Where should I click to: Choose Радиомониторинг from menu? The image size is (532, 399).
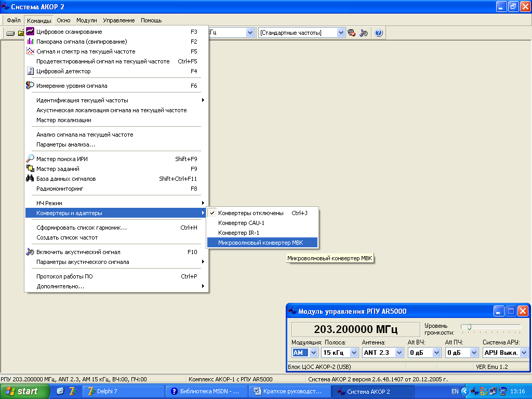point(116,188)
